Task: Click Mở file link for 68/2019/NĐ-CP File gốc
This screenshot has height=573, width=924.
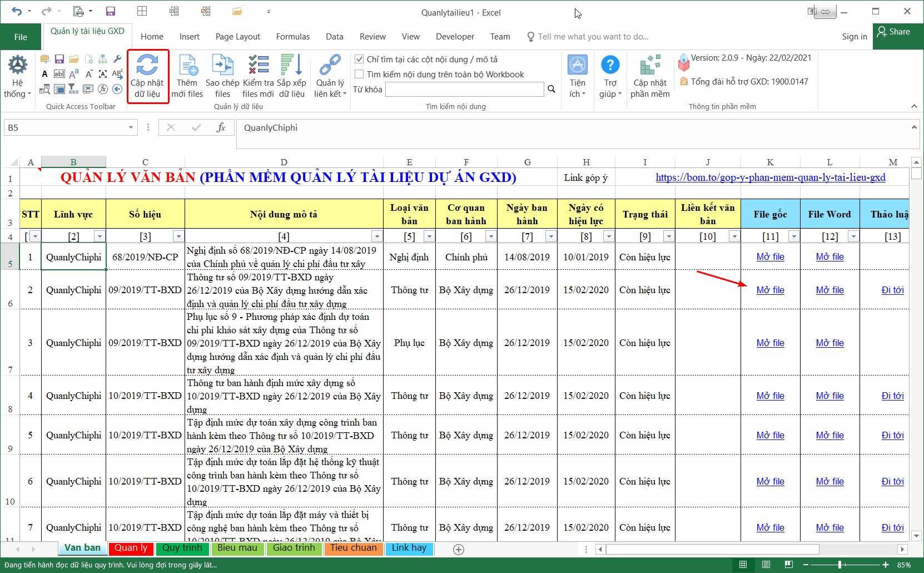Action: [770, 257]
